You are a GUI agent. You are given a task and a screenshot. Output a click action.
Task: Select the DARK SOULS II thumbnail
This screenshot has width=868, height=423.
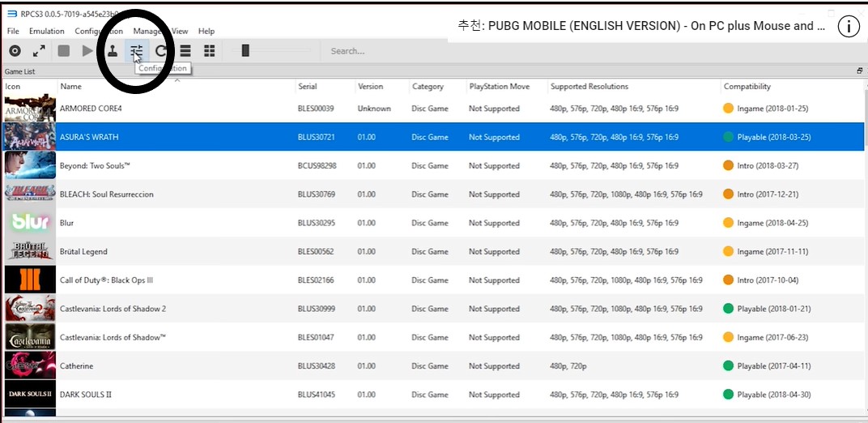tap(30, 394)
